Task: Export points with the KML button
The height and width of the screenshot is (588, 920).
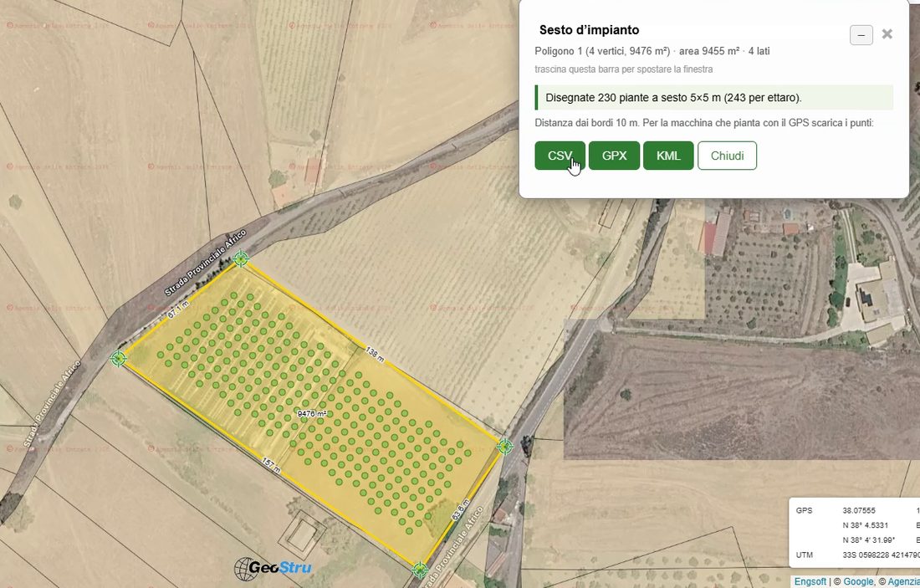Action: tap(668, 156)
